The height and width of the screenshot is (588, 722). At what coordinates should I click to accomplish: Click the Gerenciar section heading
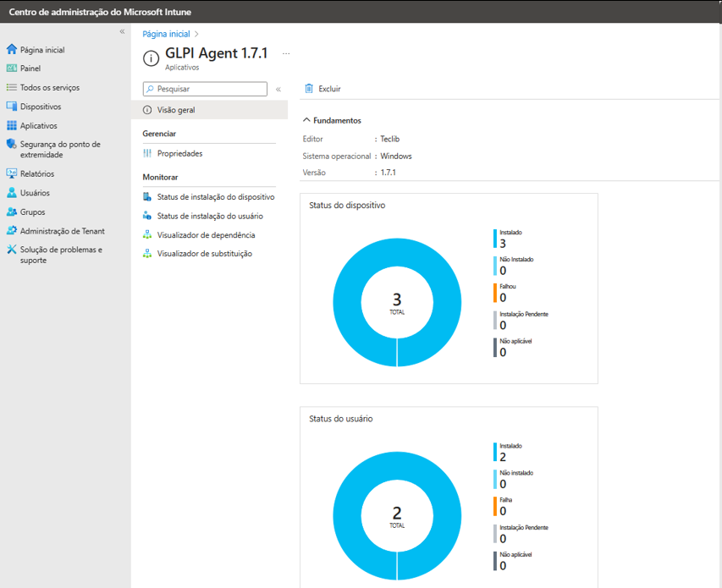(159, 134)
